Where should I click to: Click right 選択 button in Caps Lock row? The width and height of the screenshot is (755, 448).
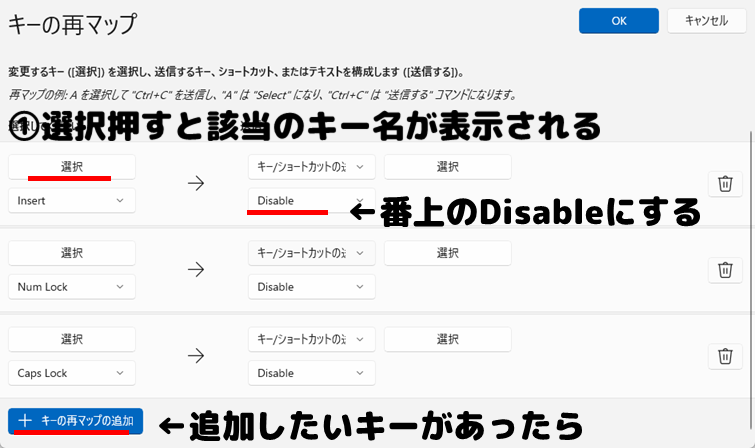(447, 339)
